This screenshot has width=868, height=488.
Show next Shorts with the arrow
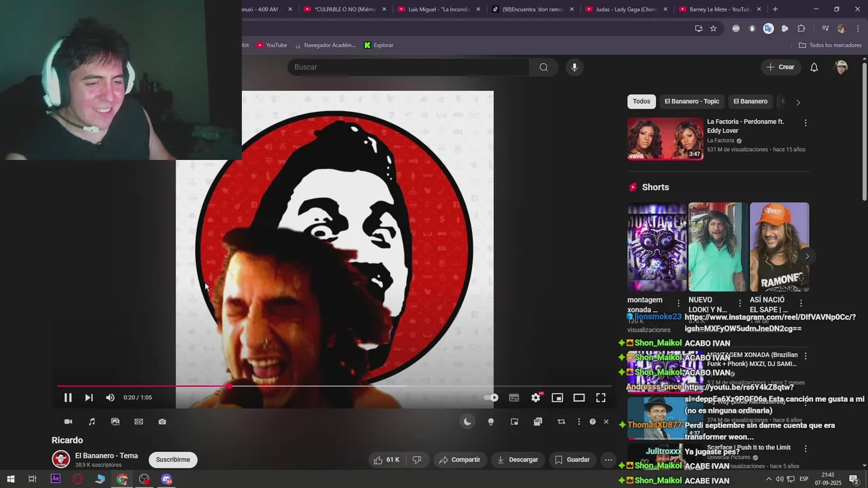(807, 256)
